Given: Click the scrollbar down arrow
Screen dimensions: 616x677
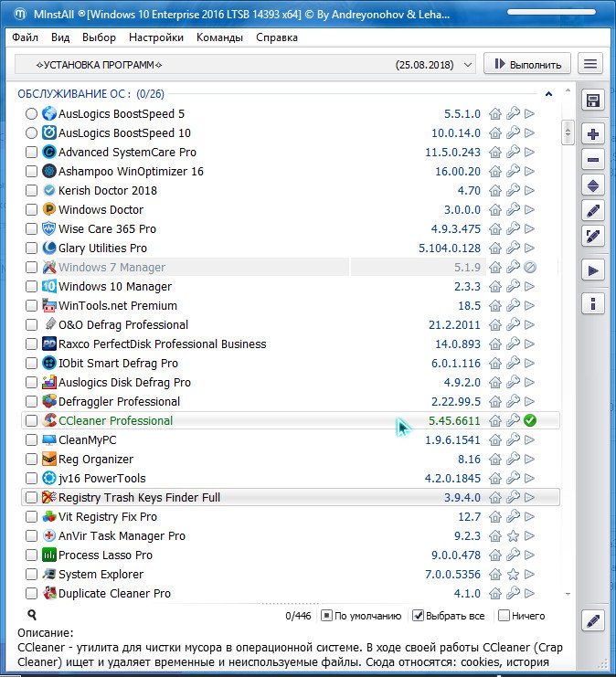Looking at the screenshot, I should click(568, 595).
